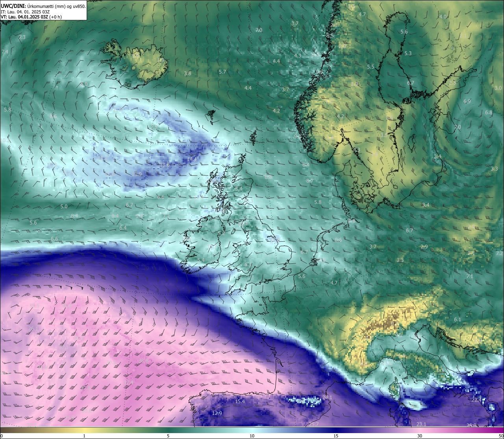Click the 6.8 value label on the map
Image resolution: width=504 pixels, height=439 pixels.
489,113
